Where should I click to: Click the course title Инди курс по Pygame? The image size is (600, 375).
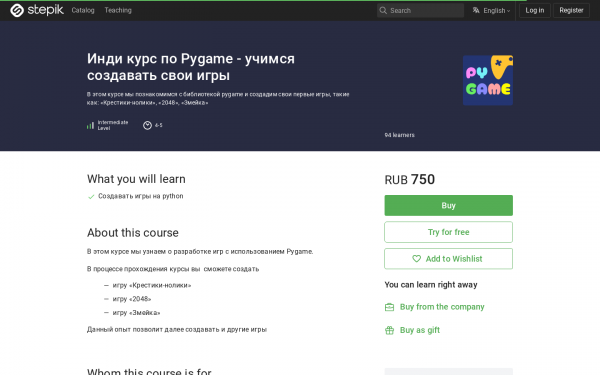[x=191, y=67]
